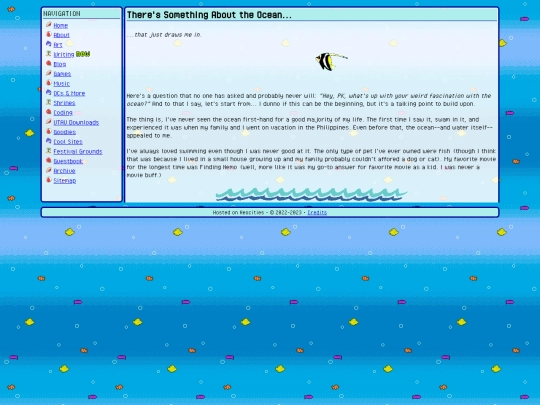The width and height of the screenshot is (540, 405).
Task: Click the "Hosted on Neocities" footer text
Action: [x=238, y=212]
